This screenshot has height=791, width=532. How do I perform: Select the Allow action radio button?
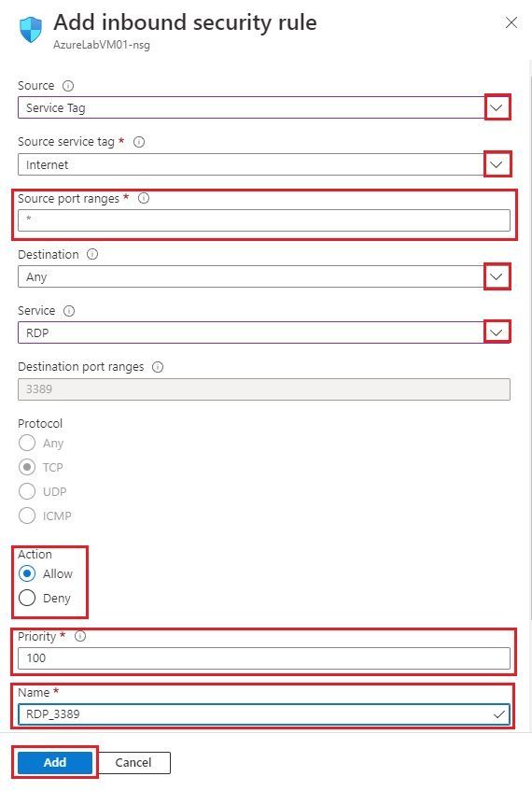click(x=27, y=573)
